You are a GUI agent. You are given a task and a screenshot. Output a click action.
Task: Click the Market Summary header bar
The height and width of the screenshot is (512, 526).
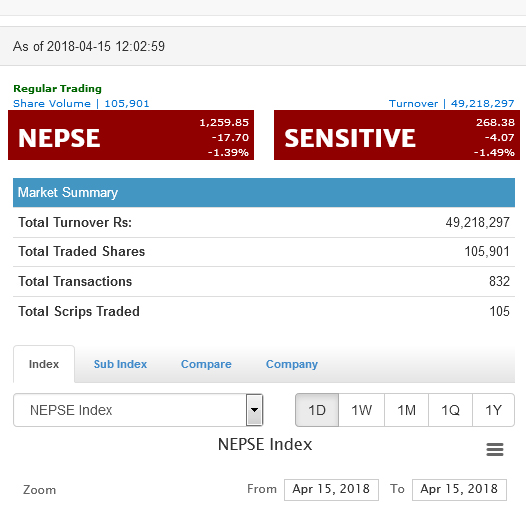coord(264,192)
